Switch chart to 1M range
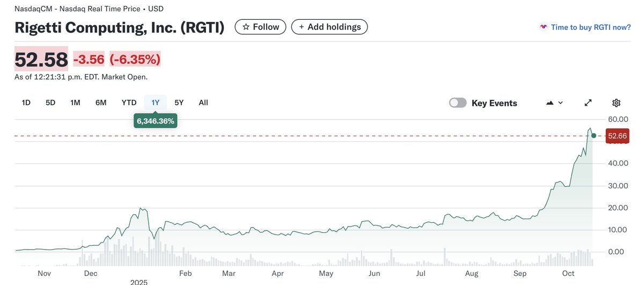644x285 pixels. [75, 103]
